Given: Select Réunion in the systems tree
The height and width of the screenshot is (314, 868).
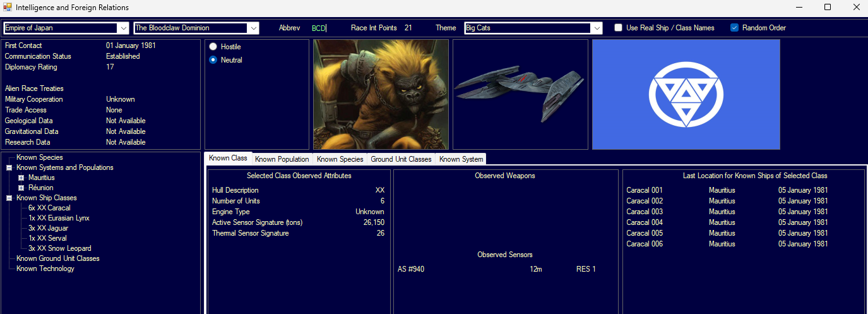Looking at the screenshot, I should pyautogui.click(x=41, y=188).
